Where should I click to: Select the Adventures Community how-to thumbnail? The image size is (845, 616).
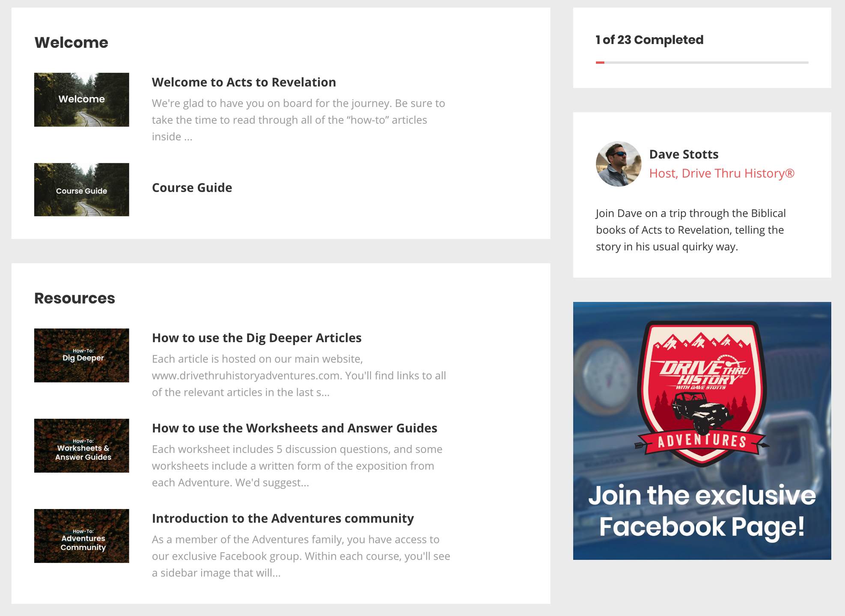81,536
